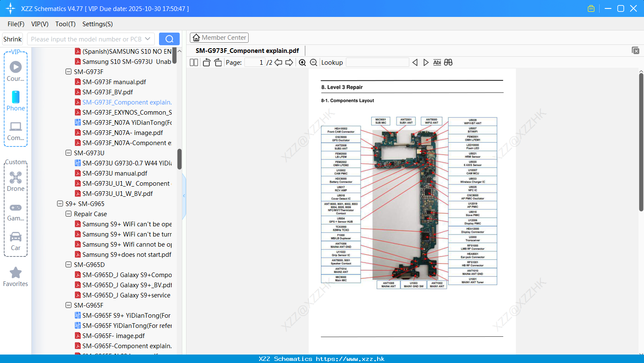Image resolution: width=644 pixels, height=363 pixels.
Task: Select Phone category in sidebar
Action: coord(16,101)
